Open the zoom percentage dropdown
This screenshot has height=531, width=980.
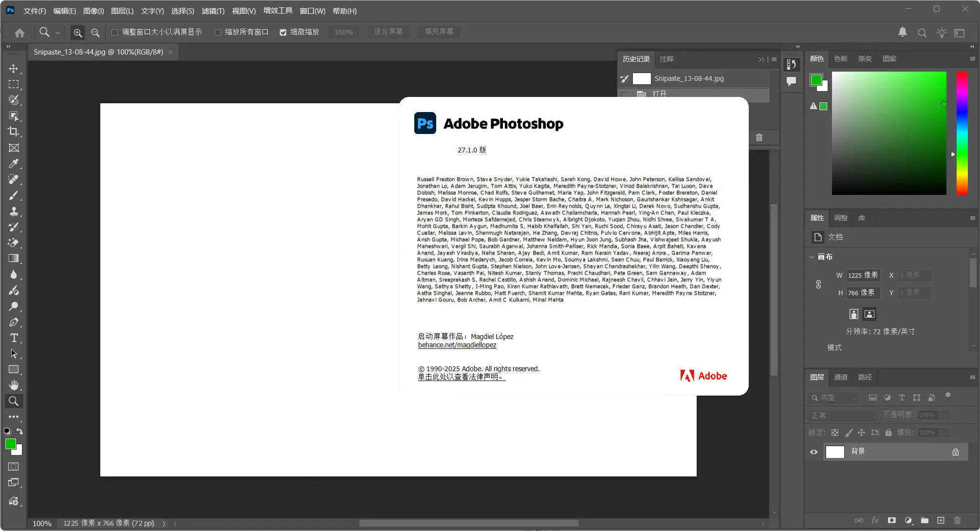[x=344, y=32]
